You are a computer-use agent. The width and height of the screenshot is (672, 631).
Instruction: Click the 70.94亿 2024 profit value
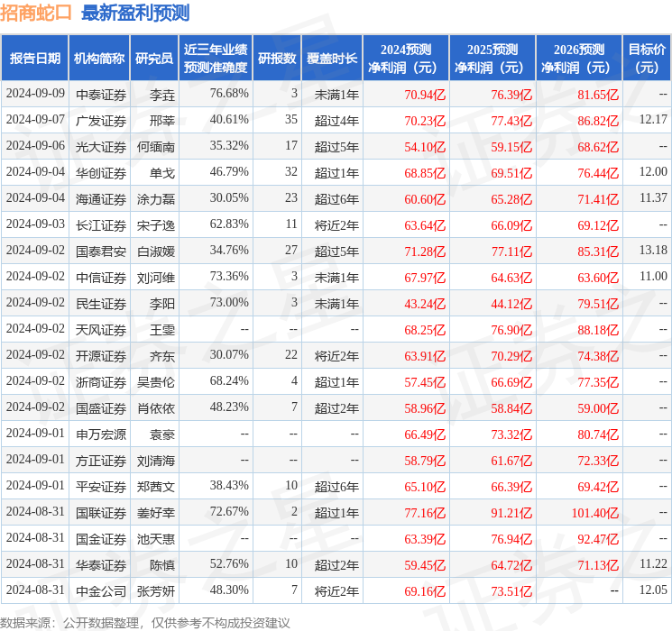(x=425, y=95)
